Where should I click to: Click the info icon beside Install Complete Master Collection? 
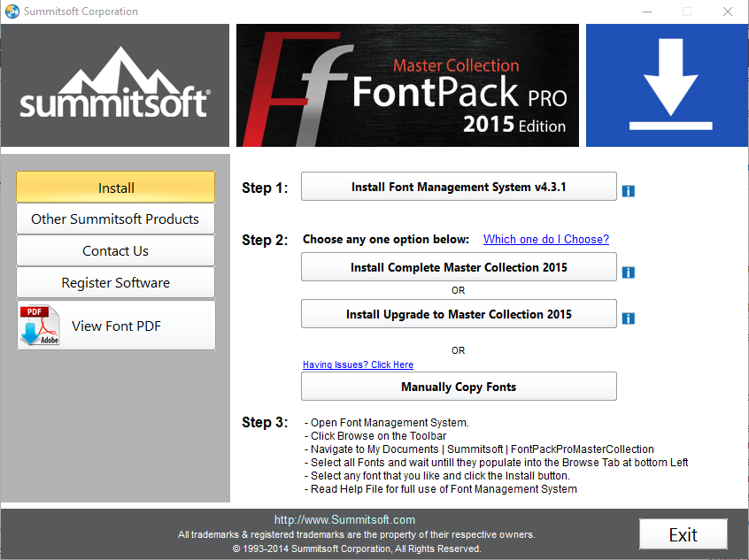click(628, 272)
